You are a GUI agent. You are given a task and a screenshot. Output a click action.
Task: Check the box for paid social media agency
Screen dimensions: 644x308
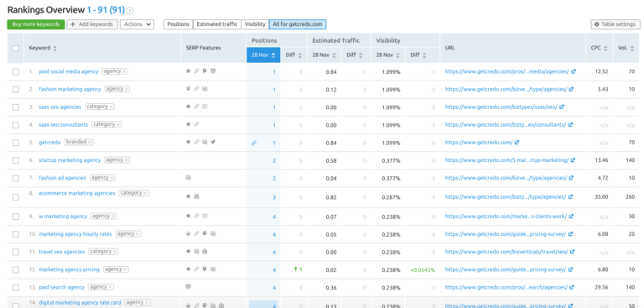click(16, 71)
